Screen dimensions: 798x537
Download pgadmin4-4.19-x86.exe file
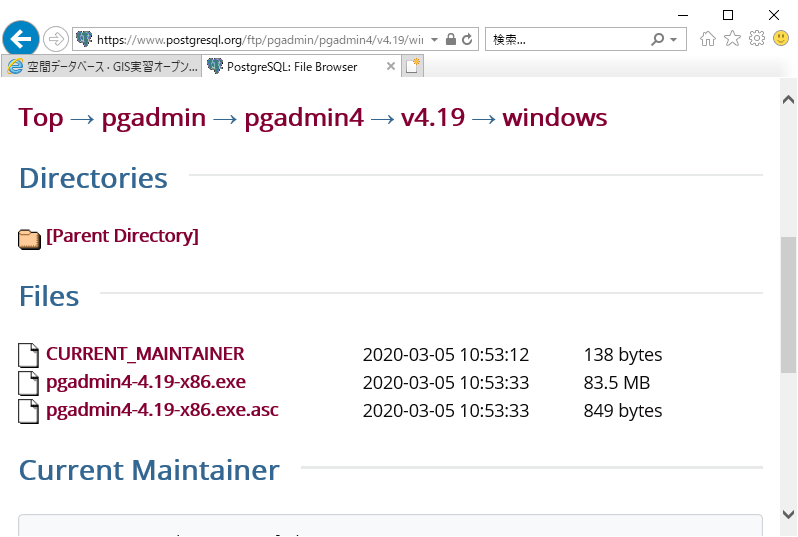(146, 382)
